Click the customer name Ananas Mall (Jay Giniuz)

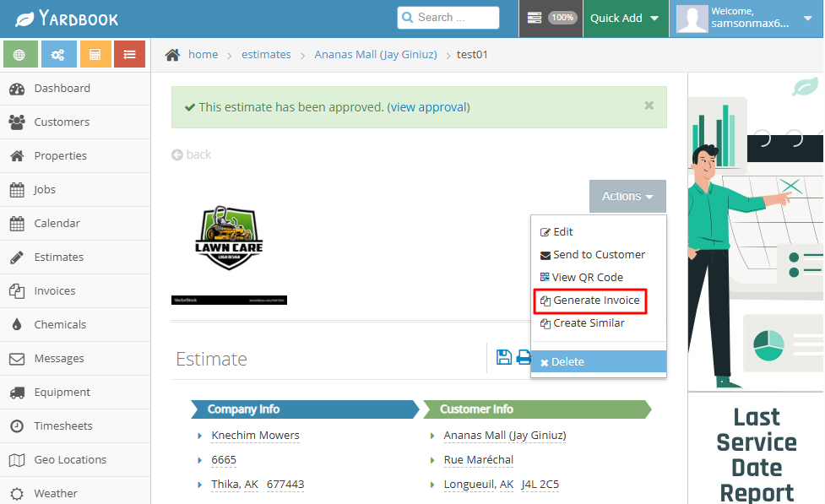click(505, 436)
